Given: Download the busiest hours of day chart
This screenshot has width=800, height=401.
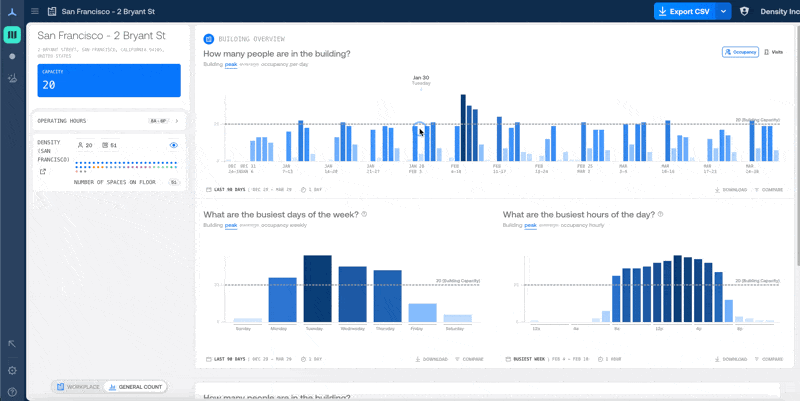Looking at the screenshot, I should click(731, 359).
